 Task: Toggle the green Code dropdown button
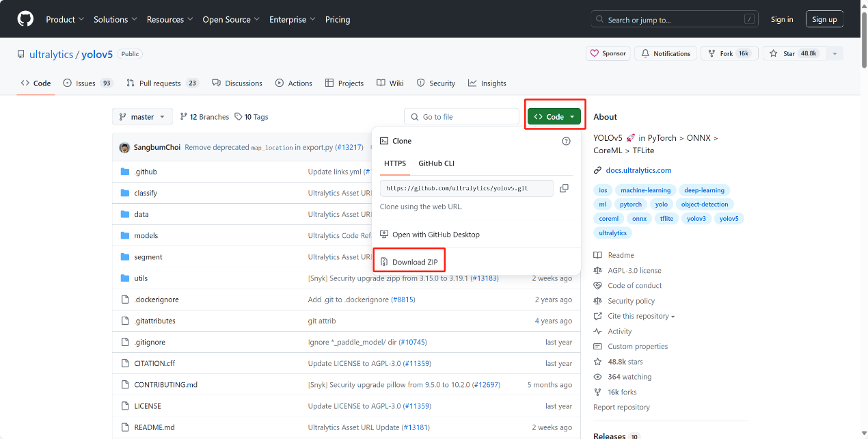coord(554,117)
